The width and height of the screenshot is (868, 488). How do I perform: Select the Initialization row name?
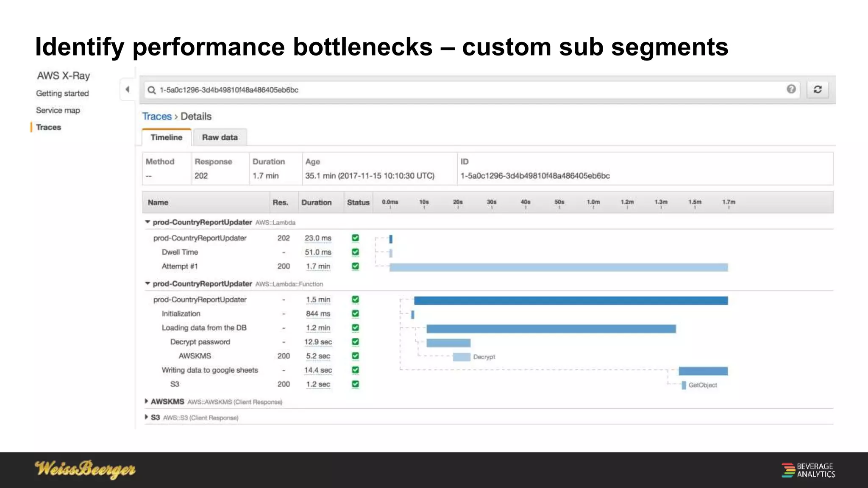click(x=181, y=313)
